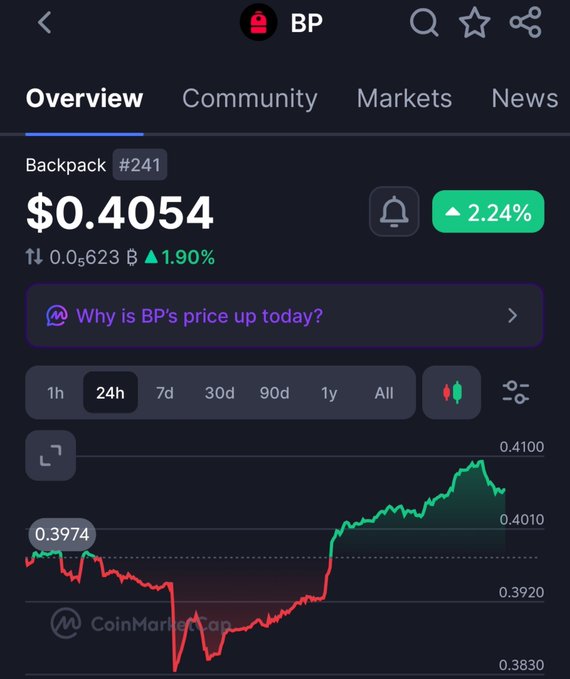Select the 1h chart range
Viewport: 570px width, 679px height.
(x=55, y=393)
